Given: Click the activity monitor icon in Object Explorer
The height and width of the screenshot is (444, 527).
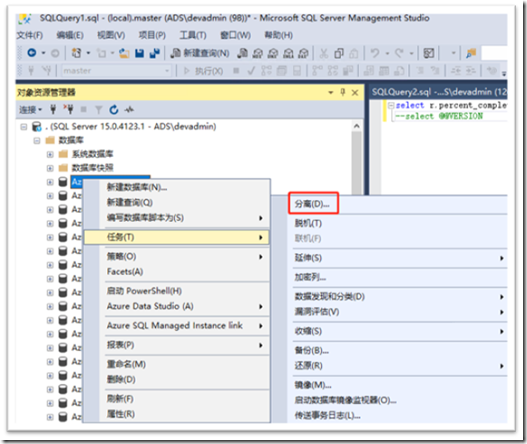Looking at the screenshot, I should pos(129,110).
